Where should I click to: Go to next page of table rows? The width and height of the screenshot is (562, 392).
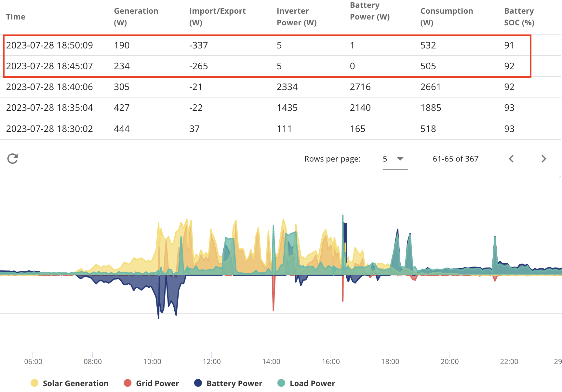click(x=544, y=159)
